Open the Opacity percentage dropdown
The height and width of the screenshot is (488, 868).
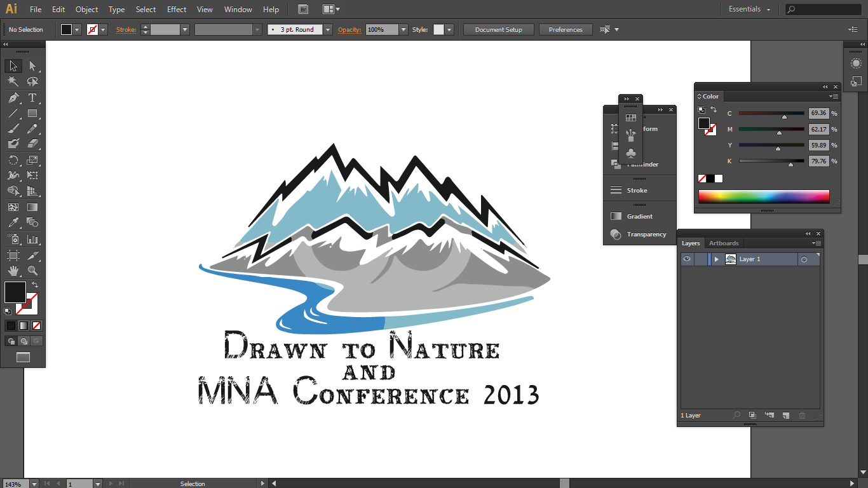[403, 30]
